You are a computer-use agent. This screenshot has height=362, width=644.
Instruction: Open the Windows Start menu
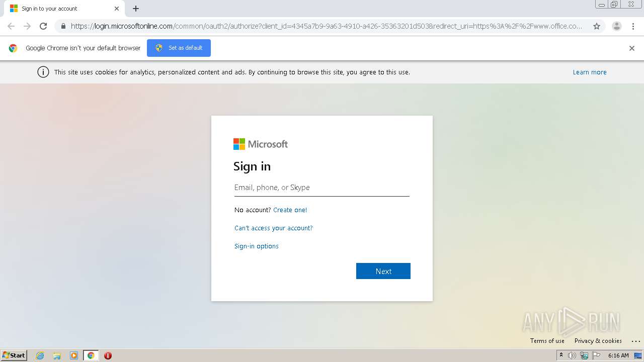point(14,355)
